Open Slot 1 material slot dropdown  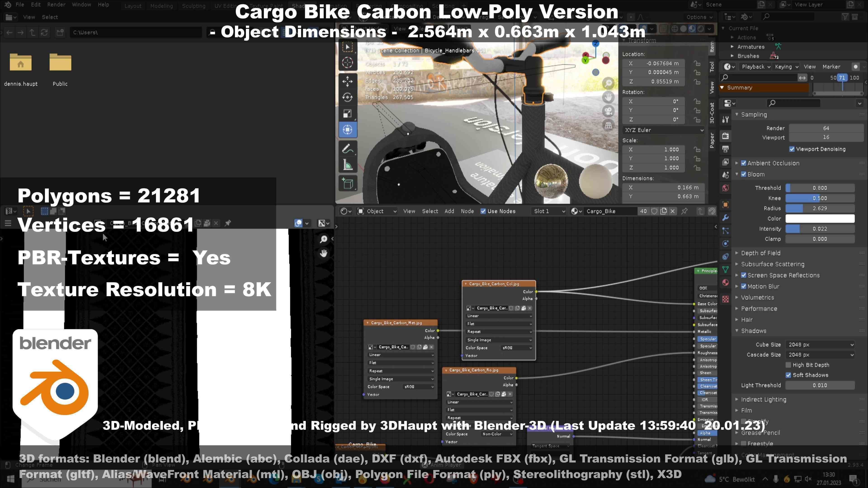click(x=549, y=211)
